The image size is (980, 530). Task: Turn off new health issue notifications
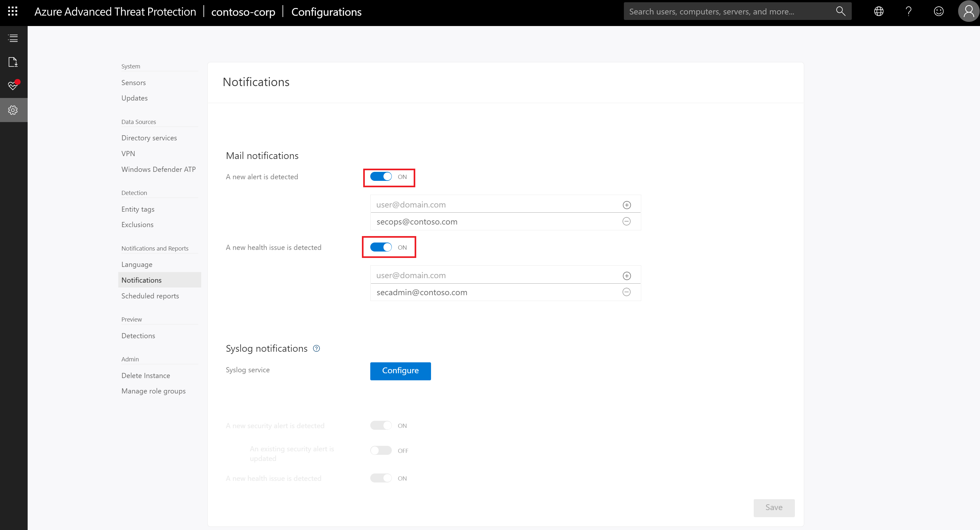(x=381, y=247)
